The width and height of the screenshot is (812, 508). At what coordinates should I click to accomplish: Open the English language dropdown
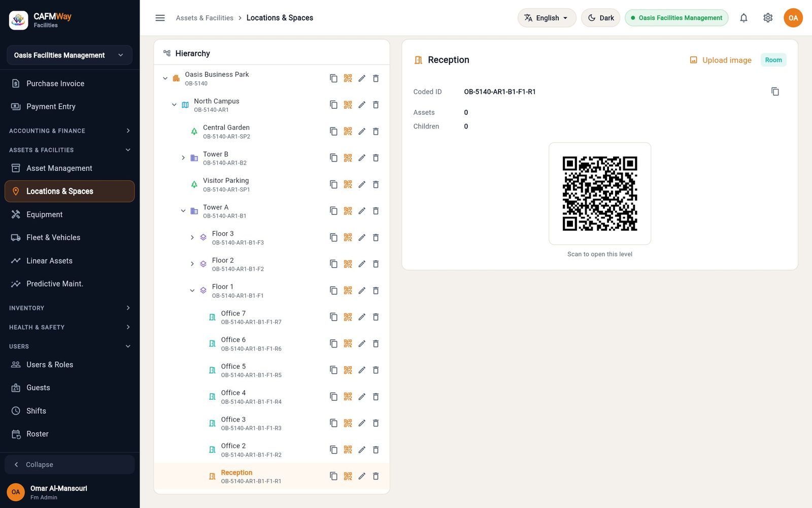(547, 18)
